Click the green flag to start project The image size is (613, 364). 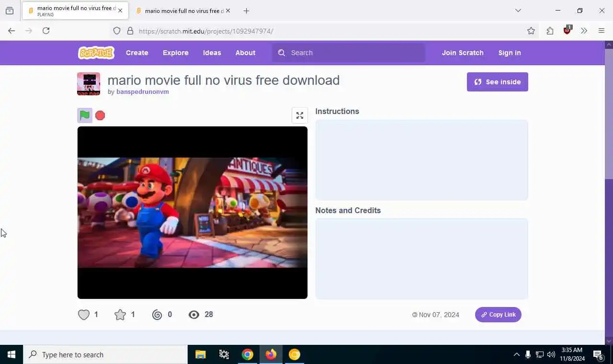pos(85,115)
